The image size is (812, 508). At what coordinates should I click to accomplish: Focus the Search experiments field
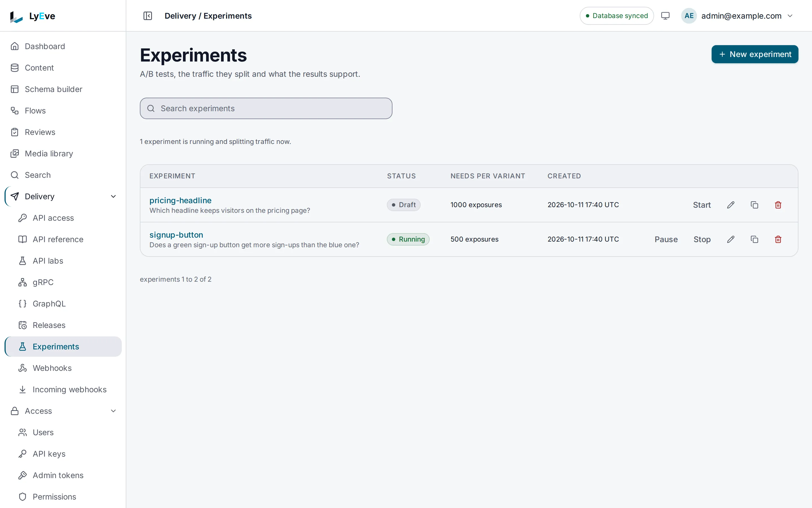(266, 109)
